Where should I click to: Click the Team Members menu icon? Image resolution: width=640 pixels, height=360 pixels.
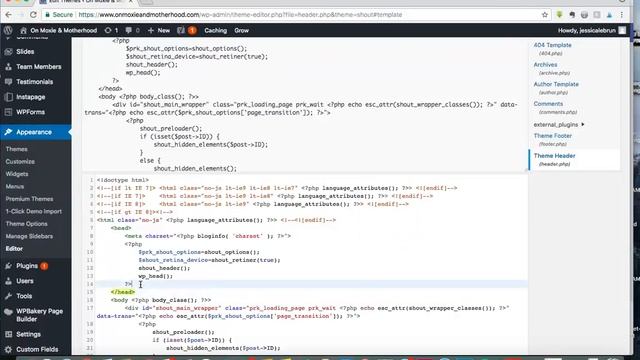pyautogui.click(x=8, y=67)
